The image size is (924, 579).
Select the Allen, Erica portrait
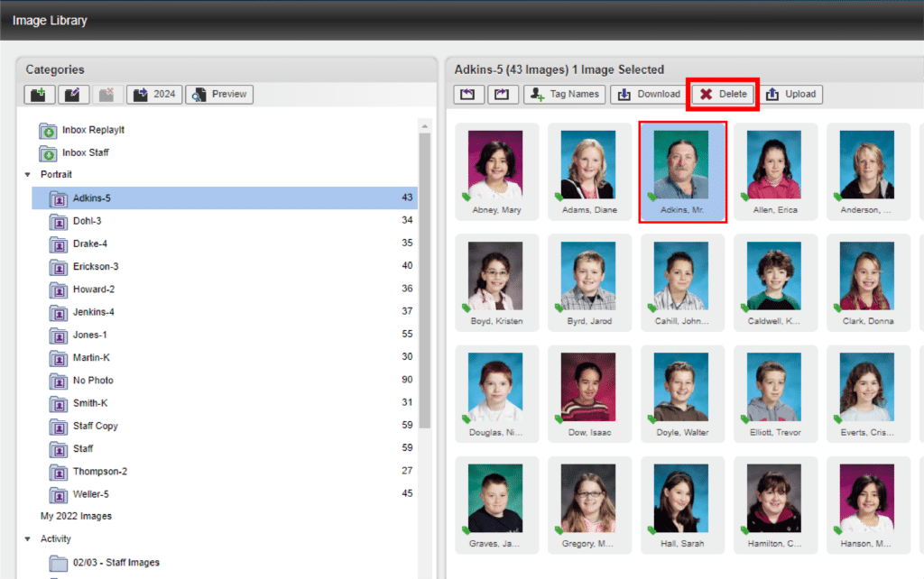775,171
